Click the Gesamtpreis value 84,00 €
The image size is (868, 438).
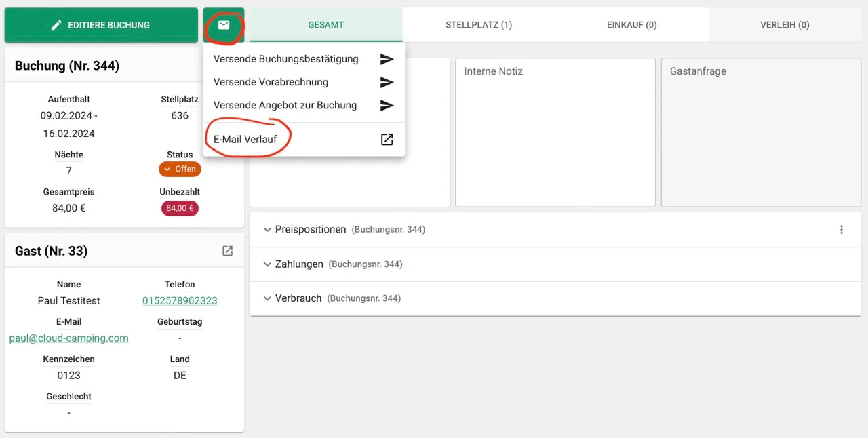[x=68, y=208]
